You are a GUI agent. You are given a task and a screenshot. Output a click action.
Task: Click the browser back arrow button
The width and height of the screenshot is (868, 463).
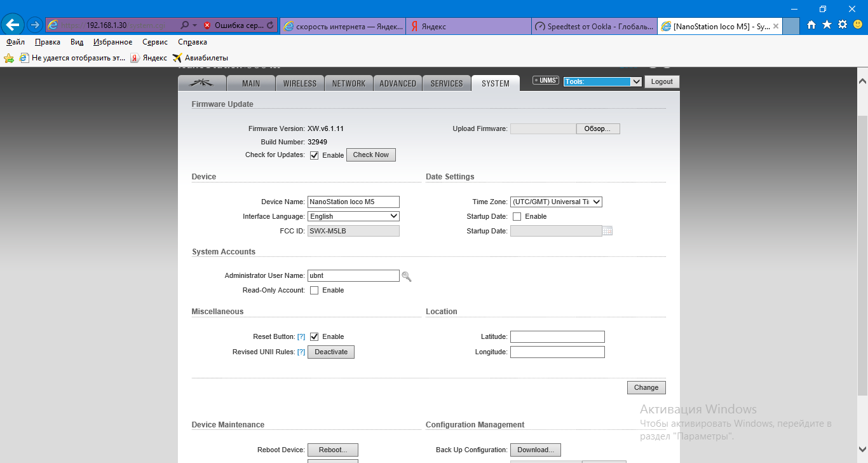(x=13, y=25)
